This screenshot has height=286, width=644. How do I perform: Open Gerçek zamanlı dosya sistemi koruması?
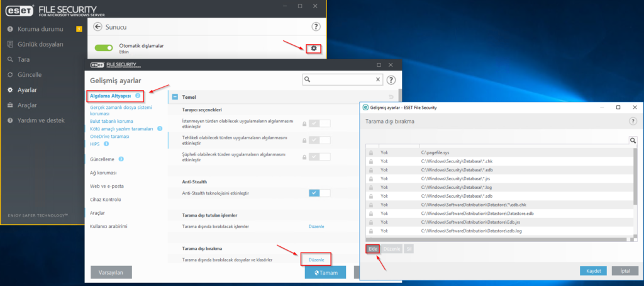coord(121,110)
